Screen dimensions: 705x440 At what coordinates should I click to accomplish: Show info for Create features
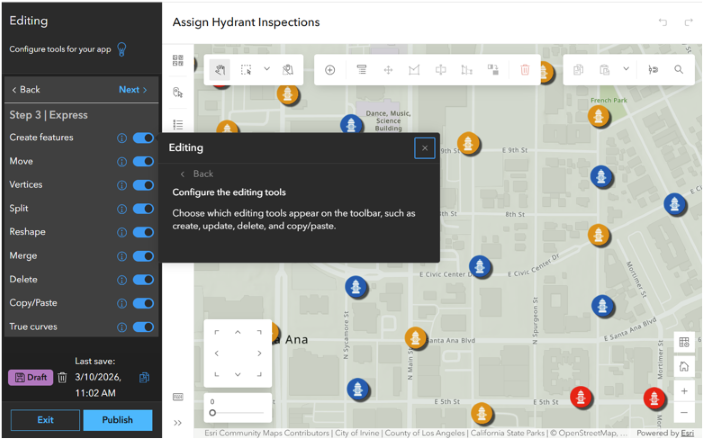click(x=122, y=138)
